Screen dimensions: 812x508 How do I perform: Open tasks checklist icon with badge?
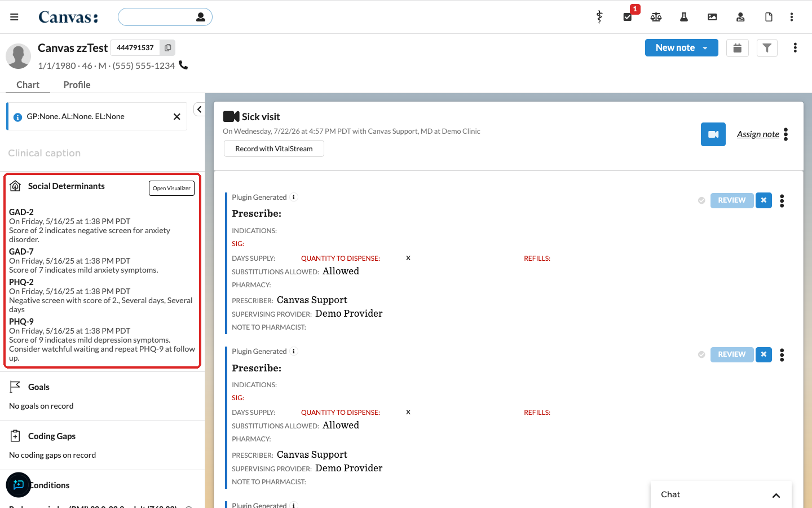(x=628, y=17)
